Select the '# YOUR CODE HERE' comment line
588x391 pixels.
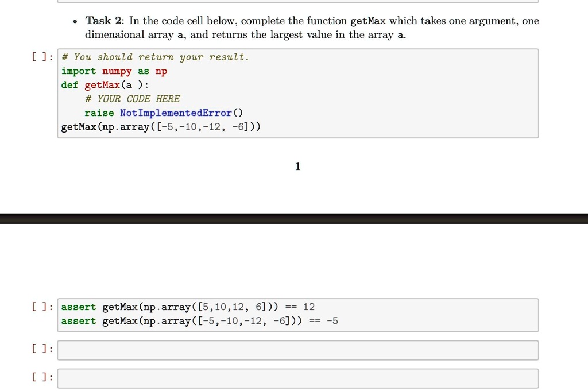pos(132,99)
